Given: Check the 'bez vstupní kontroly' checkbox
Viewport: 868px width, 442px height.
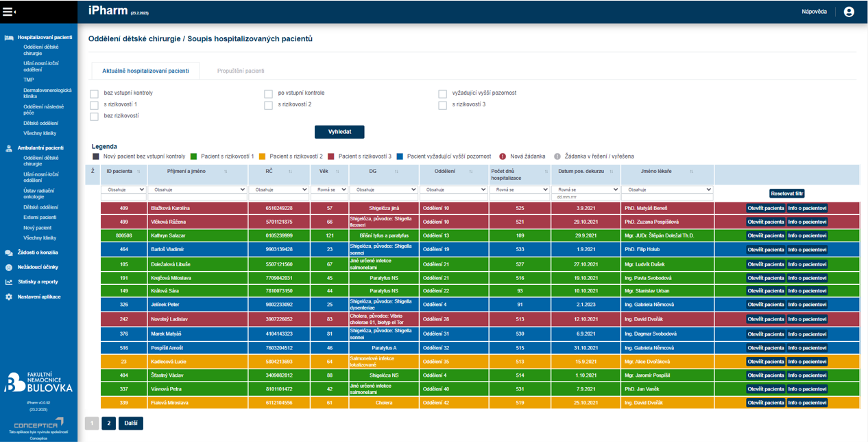Looking at the screenshot, I should [x=95, y=94].
